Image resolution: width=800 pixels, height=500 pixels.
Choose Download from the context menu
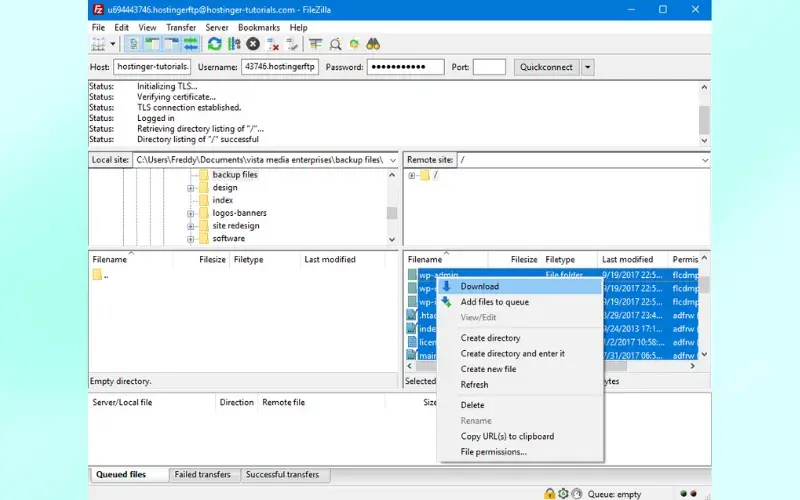pyautogui.click(x=520, y=286)
